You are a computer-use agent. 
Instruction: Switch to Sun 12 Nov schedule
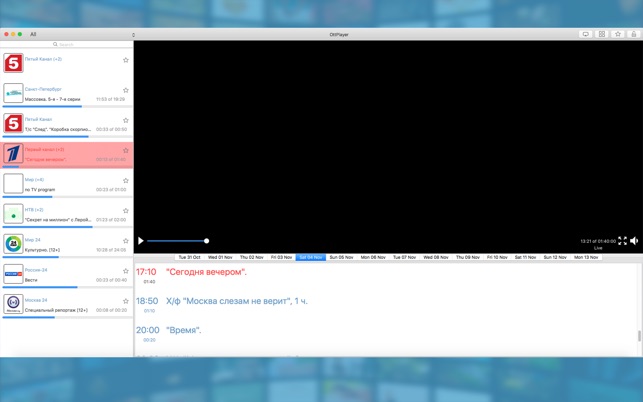click(555, 257)
